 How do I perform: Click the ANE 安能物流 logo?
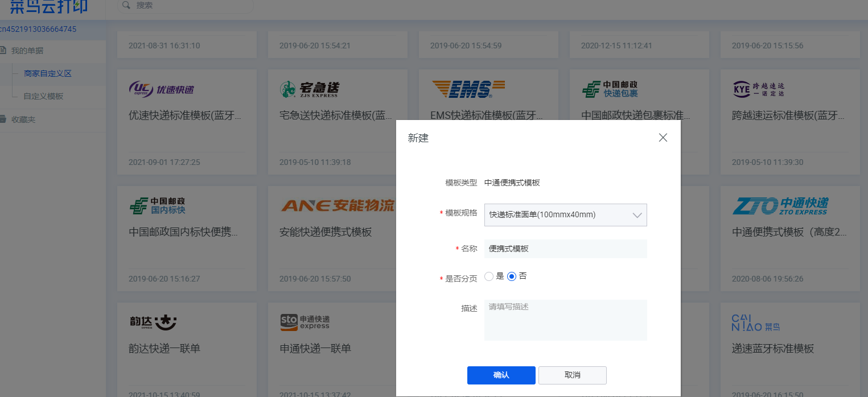338,205
